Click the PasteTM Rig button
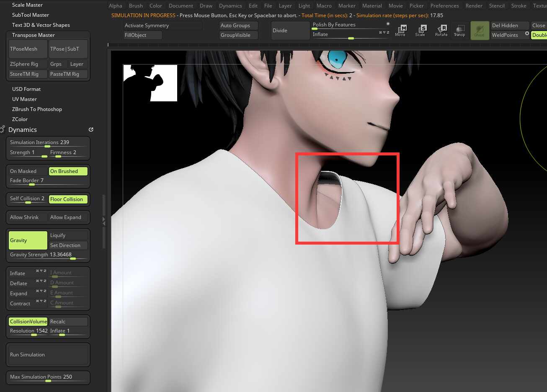Image resolution: width=547 pixels, height=392 pixels. click(68, 74)
